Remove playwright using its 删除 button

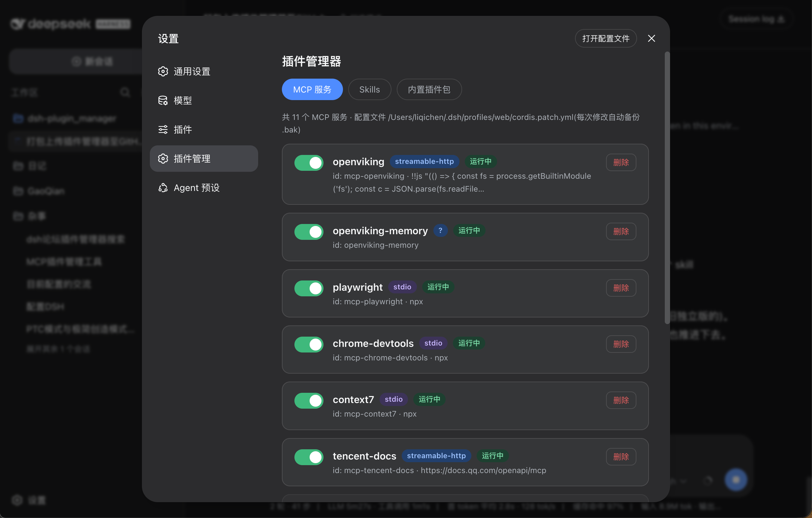tap(621, 288)
